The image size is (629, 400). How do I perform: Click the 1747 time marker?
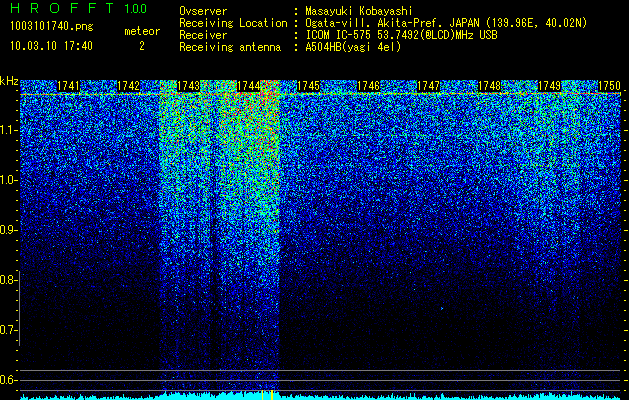428,86
